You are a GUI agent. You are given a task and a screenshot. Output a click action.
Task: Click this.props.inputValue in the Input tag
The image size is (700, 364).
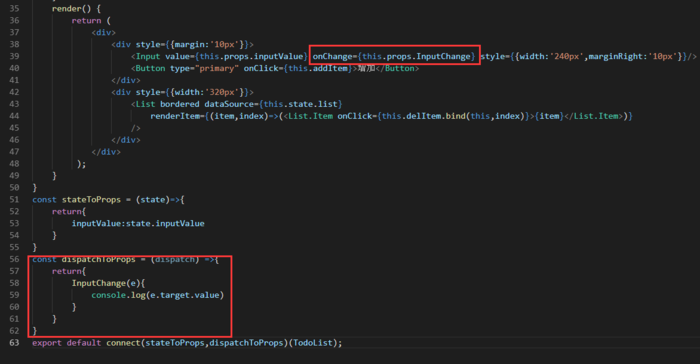point(251,56)
